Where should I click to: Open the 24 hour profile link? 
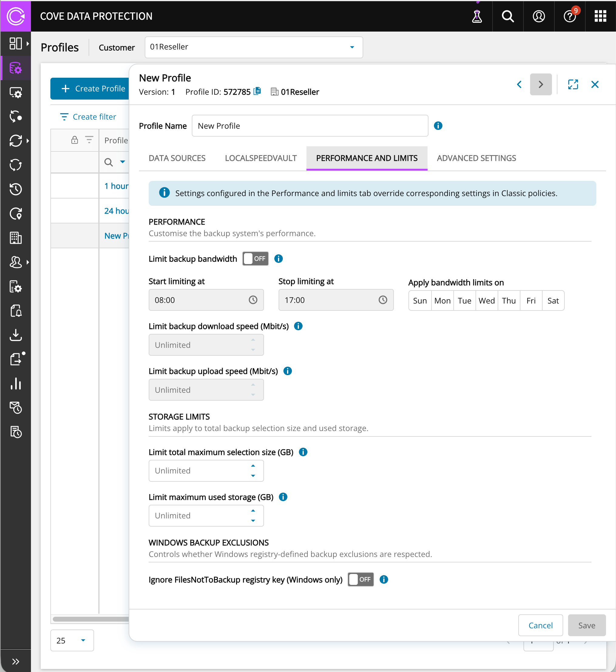click(x=116, y=211)
